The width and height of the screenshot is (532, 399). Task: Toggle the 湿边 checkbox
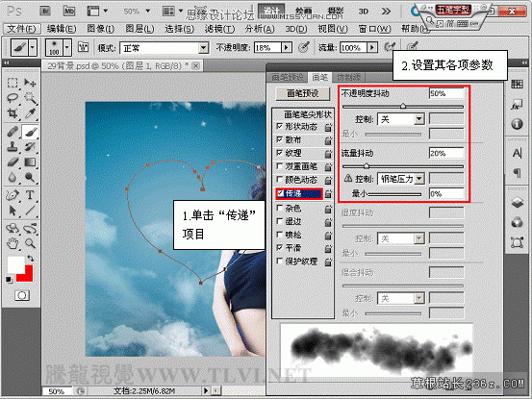click(280, 221)
